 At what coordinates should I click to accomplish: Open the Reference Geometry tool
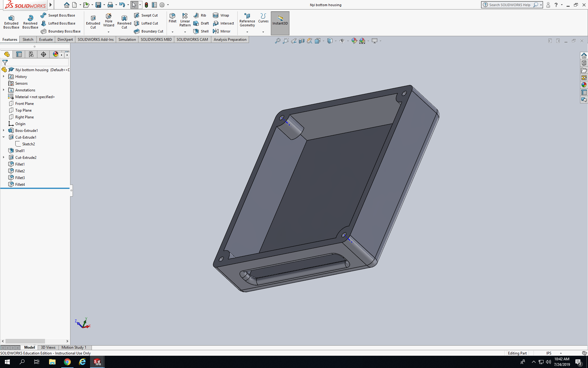tap(247, 20)
